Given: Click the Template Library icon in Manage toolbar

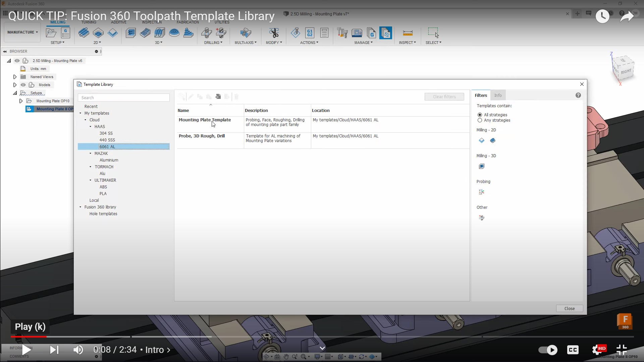Looking at the screenshot, I should click(x=385, y=33).
